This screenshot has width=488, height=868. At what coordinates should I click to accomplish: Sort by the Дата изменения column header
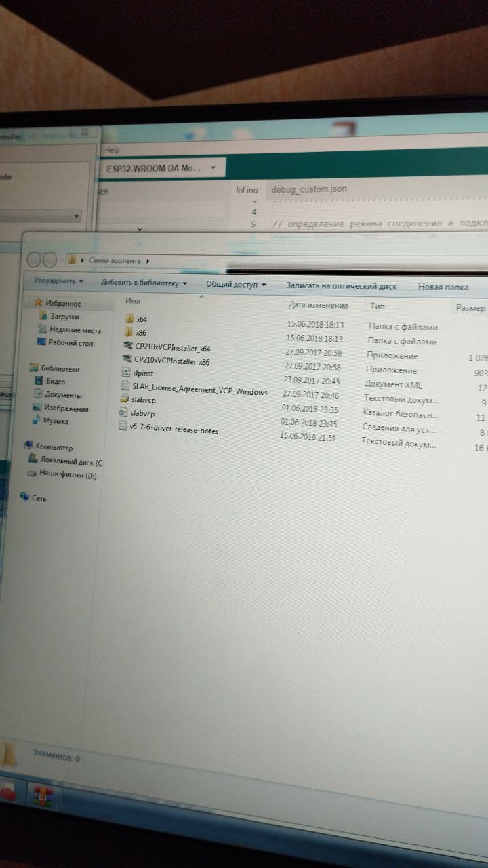[318, 305]
